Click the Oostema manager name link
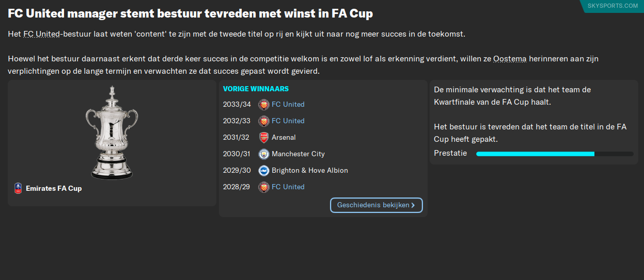 pos(510,59)
